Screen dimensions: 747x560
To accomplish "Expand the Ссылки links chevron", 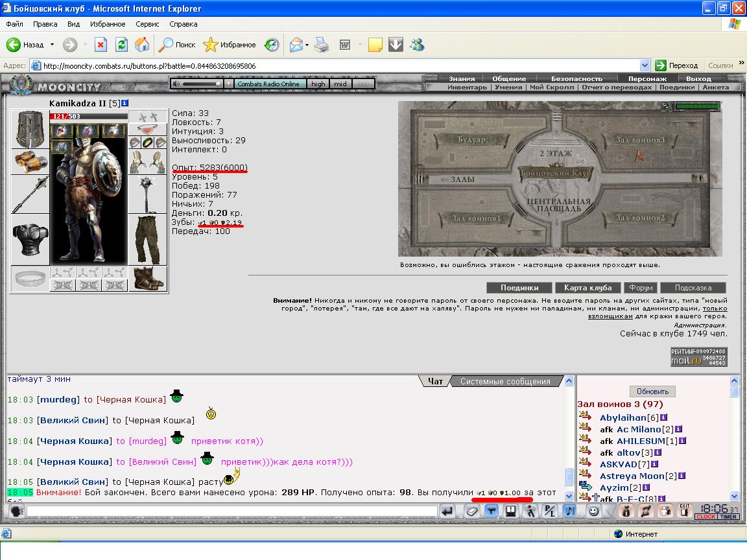I will [741, 63].
